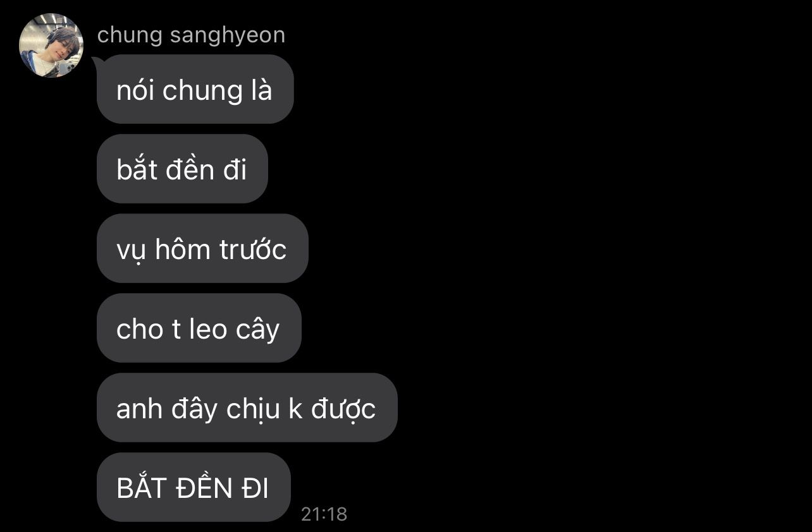
Task: Tap the lowercase "bắt đền đi" message
Action: pos(182,169)
